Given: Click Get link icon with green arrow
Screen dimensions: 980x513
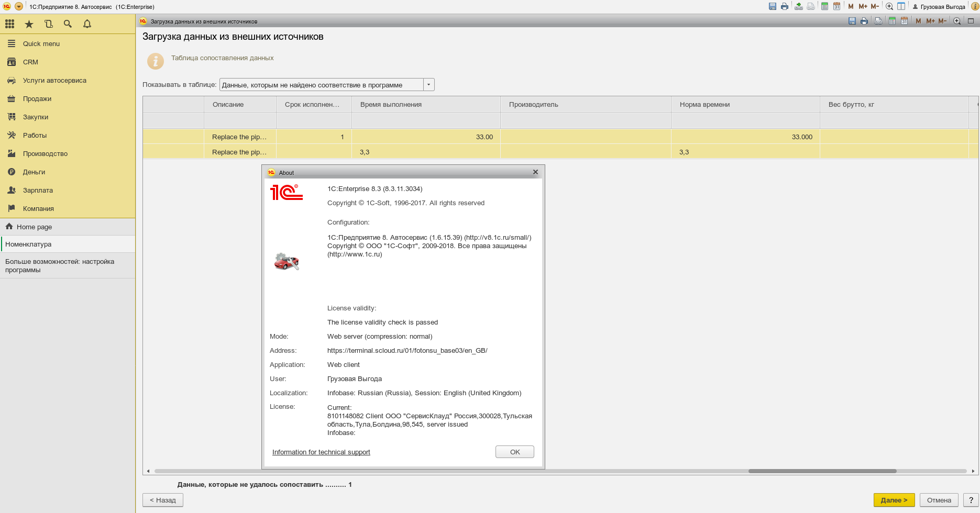Looking at the screenshot, I should pyautogui.click(x=798, y=6).
